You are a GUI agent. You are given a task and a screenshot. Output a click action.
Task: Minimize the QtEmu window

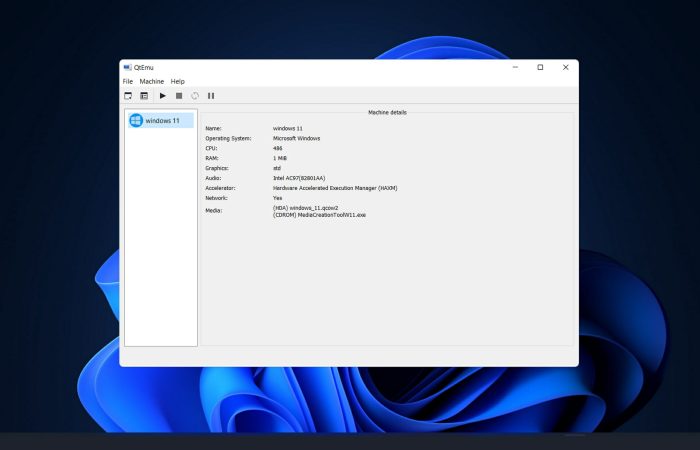pos(515,67)
